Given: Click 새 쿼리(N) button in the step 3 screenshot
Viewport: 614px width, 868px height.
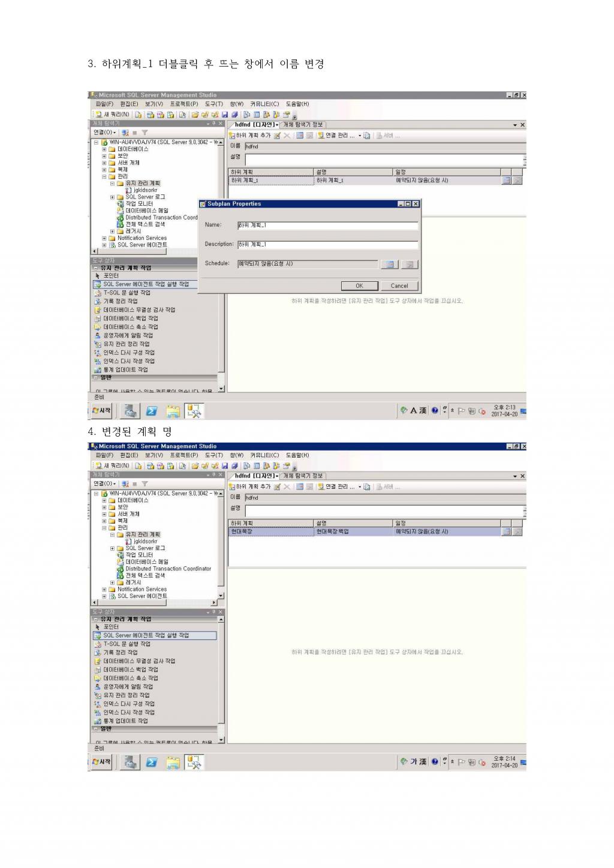Looking at the screenshot, I should click(x=112, y=114).
